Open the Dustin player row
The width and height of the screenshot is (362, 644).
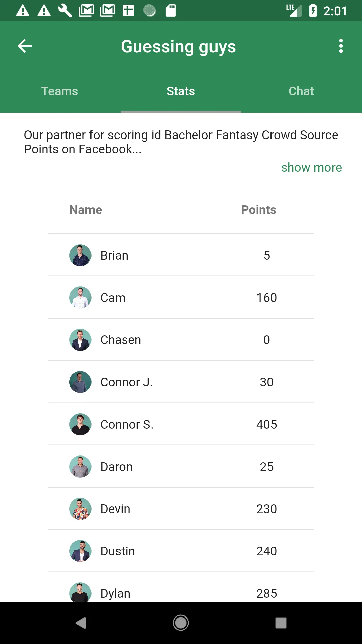pos(181,551)
